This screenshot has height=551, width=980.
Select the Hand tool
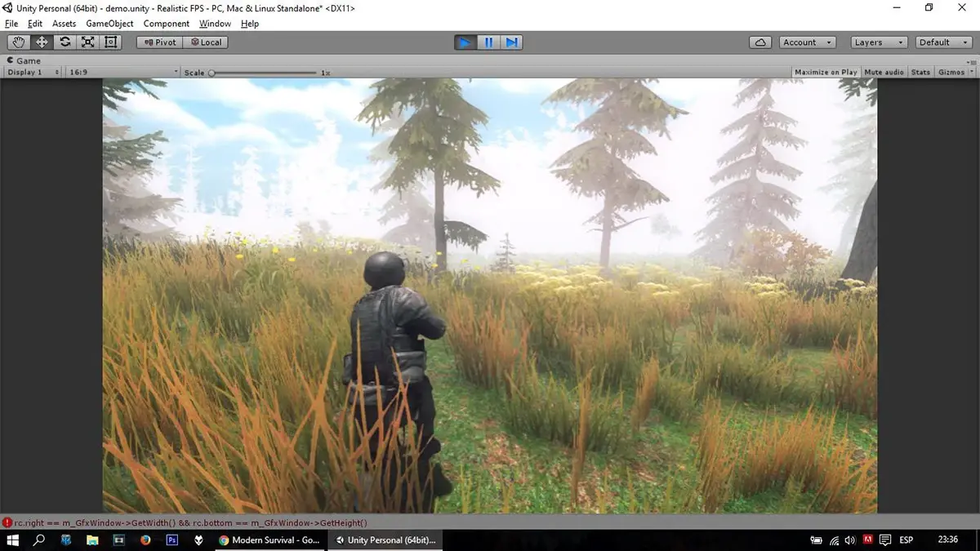tap(19, 42)
